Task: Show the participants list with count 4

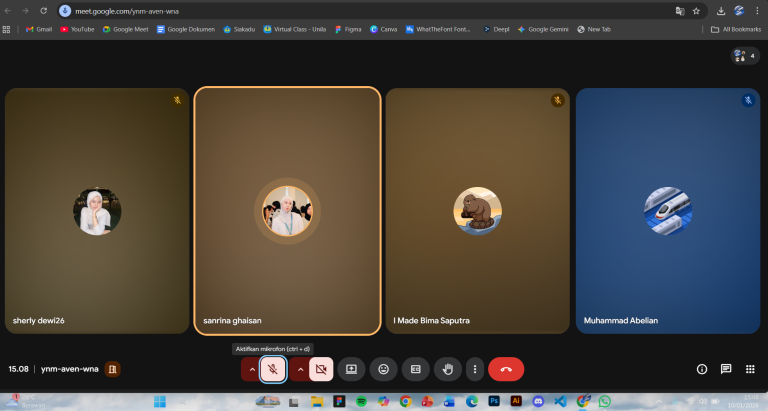Action: click(745, 56)
